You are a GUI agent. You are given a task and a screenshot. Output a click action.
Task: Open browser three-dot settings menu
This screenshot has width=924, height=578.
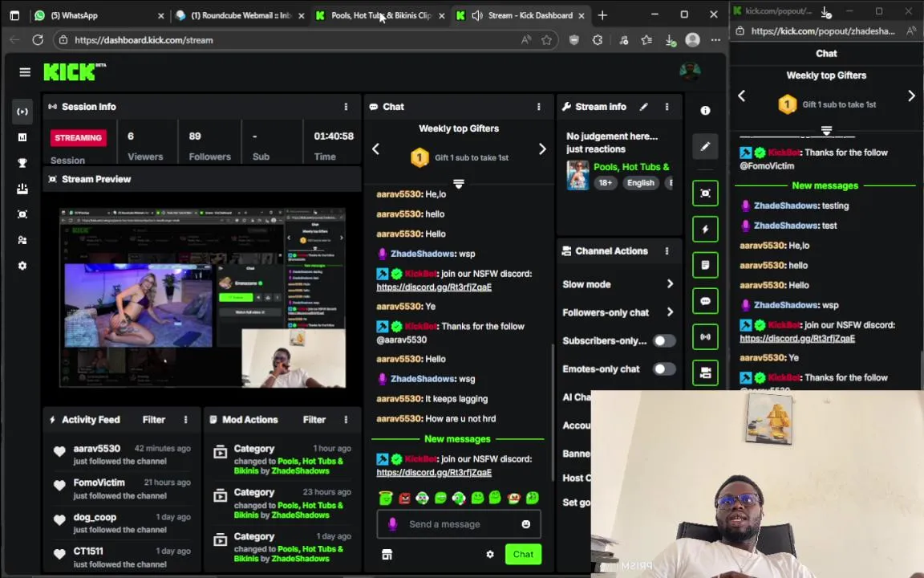pyautogui.click(x=715, y=40)
